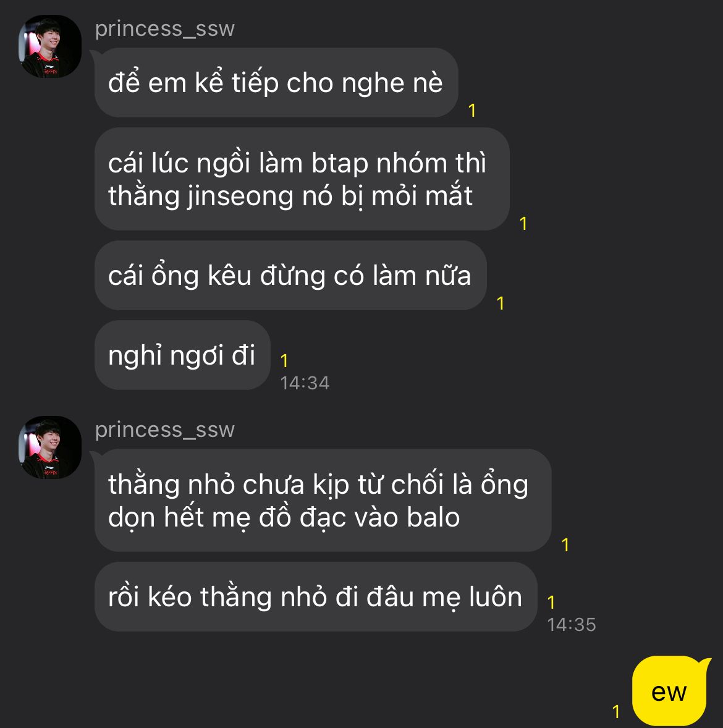723x728 pixels.
Task: Click unread count beside the "ew" bubble
Action: (616, 712)
